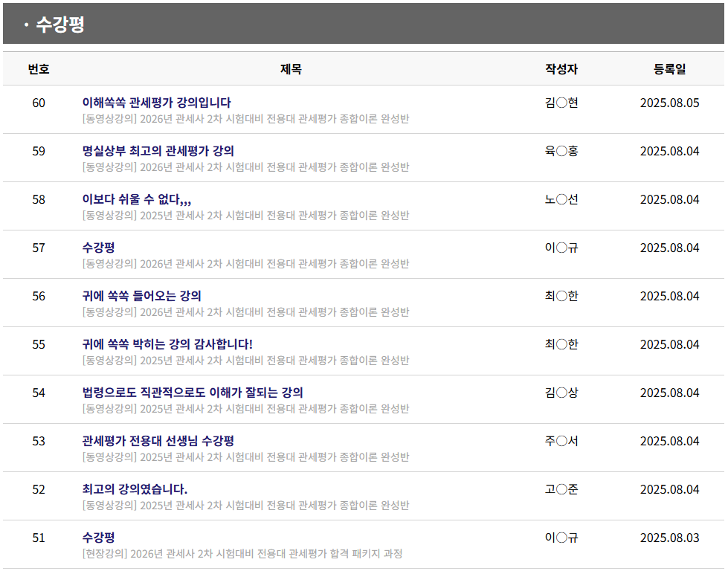
Task: Click the review titled "이보다 쉬울 수 없다,,,"
Action: click(137, 199)
